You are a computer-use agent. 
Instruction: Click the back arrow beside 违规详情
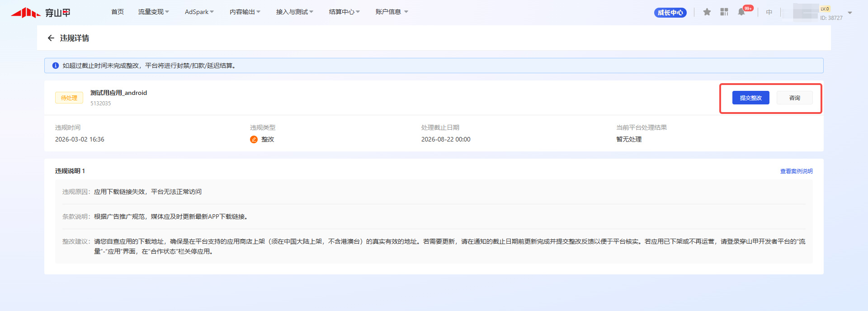pos(51,38)
